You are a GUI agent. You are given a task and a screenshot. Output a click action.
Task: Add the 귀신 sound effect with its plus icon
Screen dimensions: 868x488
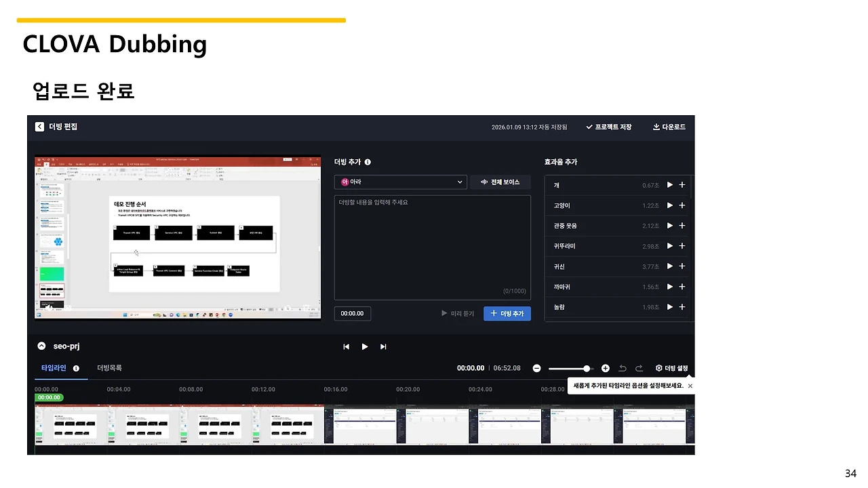point(682,266)
